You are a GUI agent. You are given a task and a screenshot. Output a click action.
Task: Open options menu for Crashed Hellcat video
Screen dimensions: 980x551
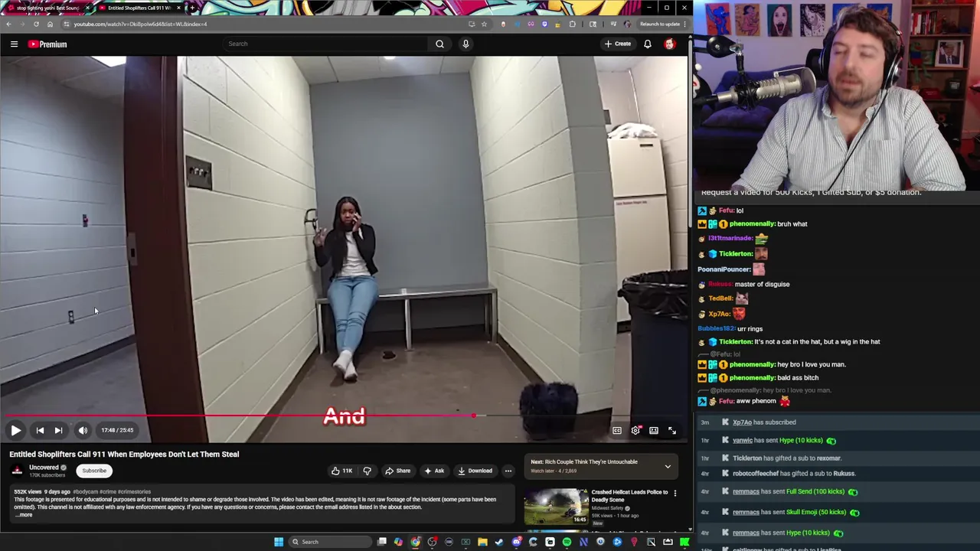pyautogui.click(x=675, y=494)
